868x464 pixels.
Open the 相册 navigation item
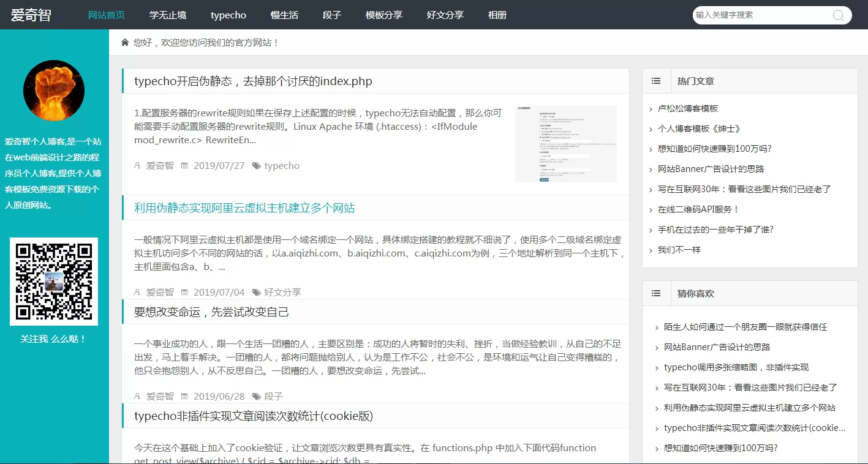(x=497, y=15)
